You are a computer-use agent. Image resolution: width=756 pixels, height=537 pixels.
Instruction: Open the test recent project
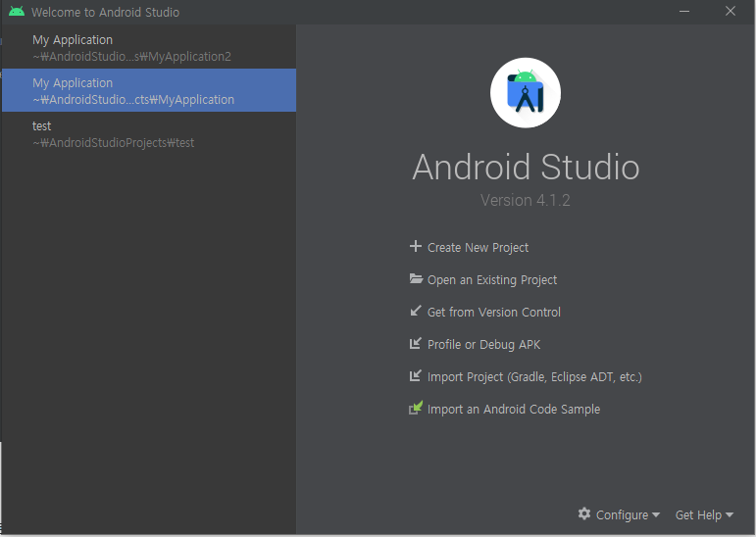pos(149,133)
